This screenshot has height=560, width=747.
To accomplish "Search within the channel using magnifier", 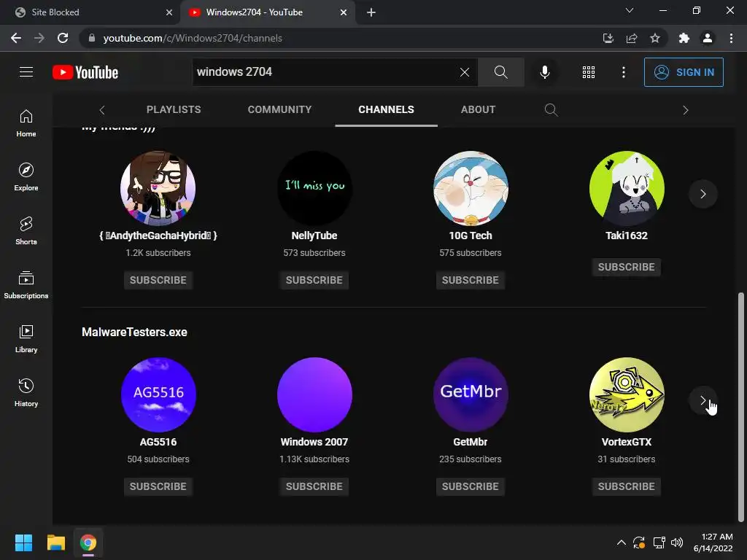I will click(551, 109).
